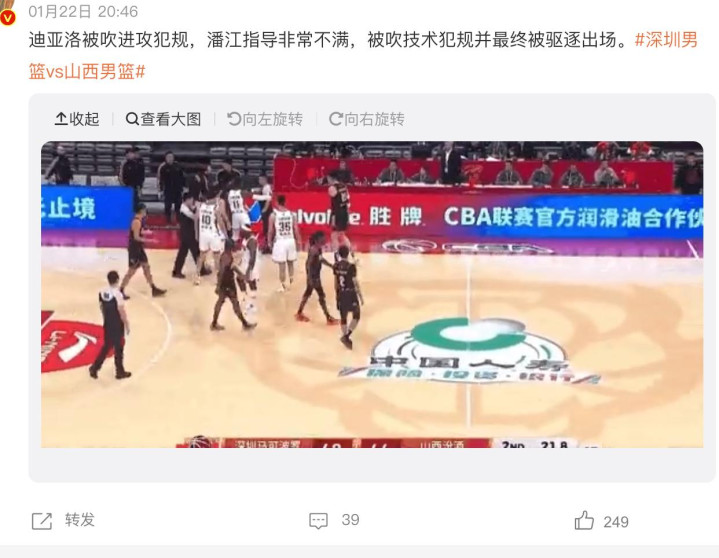Like the post with thumbs-up icon

[584, 520]
